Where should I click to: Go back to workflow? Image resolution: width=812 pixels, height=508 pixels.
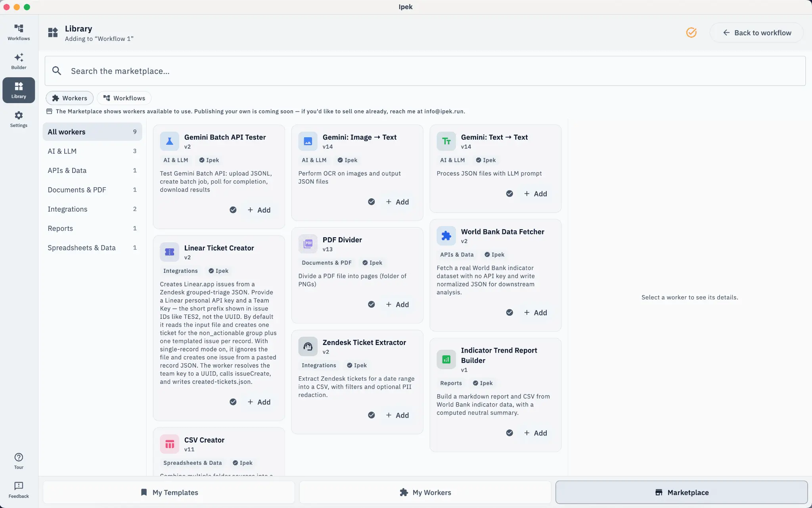[x=756, y=33]
